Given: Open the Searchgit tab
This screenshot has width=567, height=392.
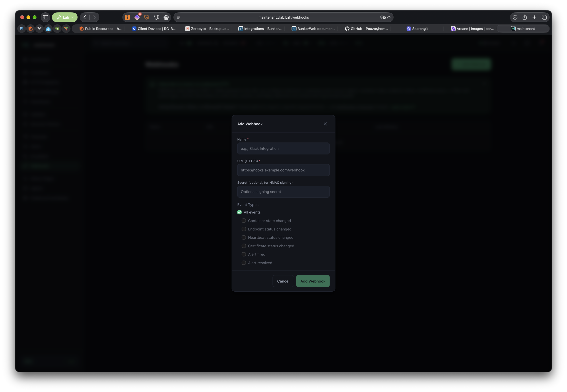Looking at the screenshot, I should pos(417,29).
